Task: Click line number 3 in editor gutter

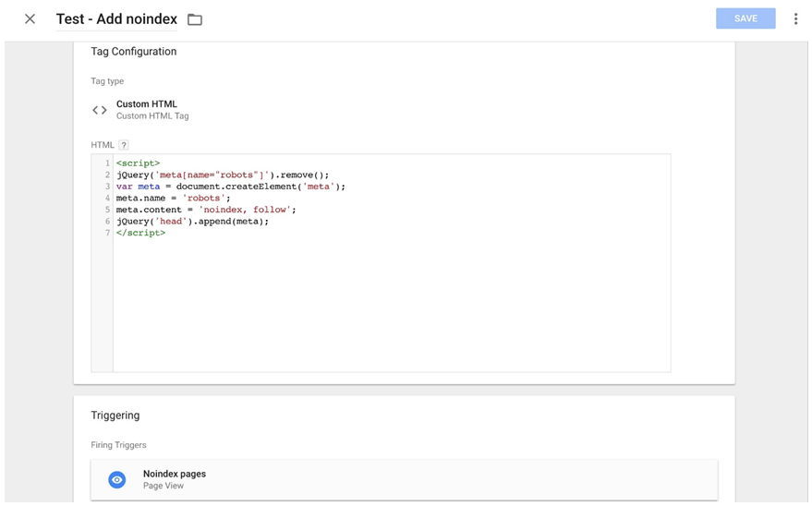Action: pyautogui.click(x=107, y=187)
